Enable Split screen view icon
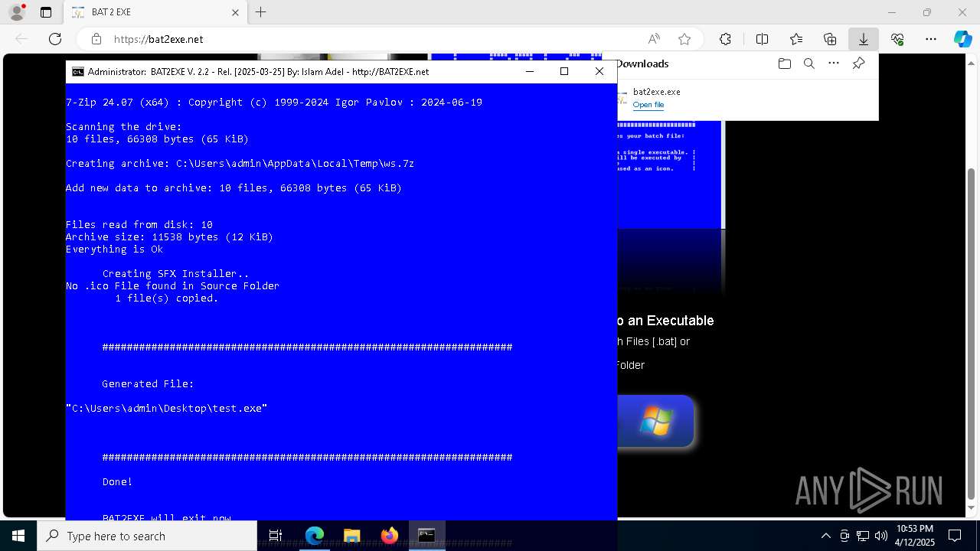Screen dimensions: 980x551 (762, 39)
